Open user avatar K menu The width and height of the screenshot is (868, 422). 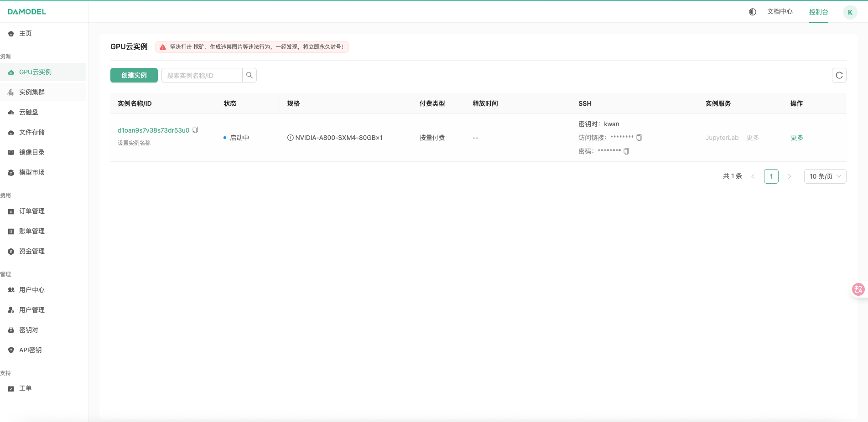click(x=850, y=12)
